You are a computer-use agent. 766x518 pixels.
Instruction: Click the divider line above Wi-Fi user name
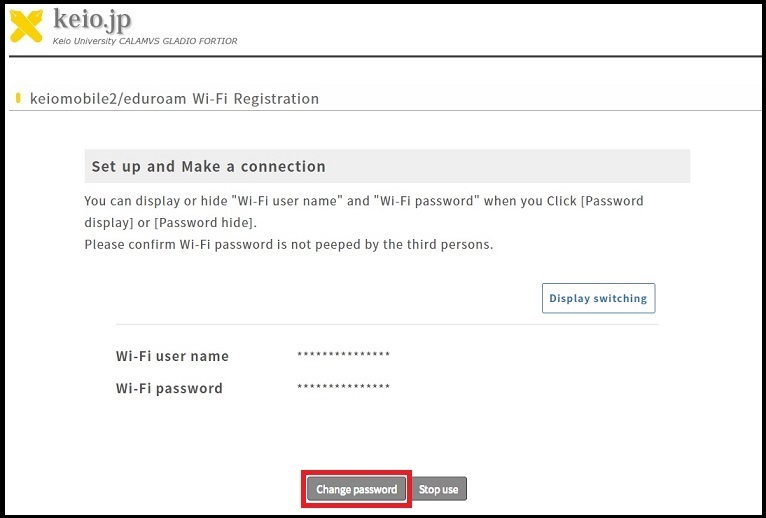[386, 324]
